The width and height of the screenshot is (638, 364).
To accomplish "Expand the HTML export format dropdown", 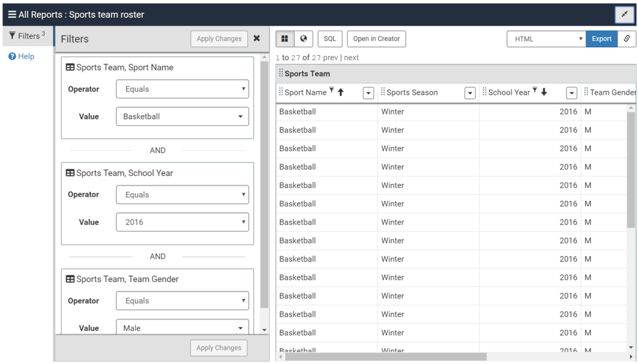I will (545, 39).
